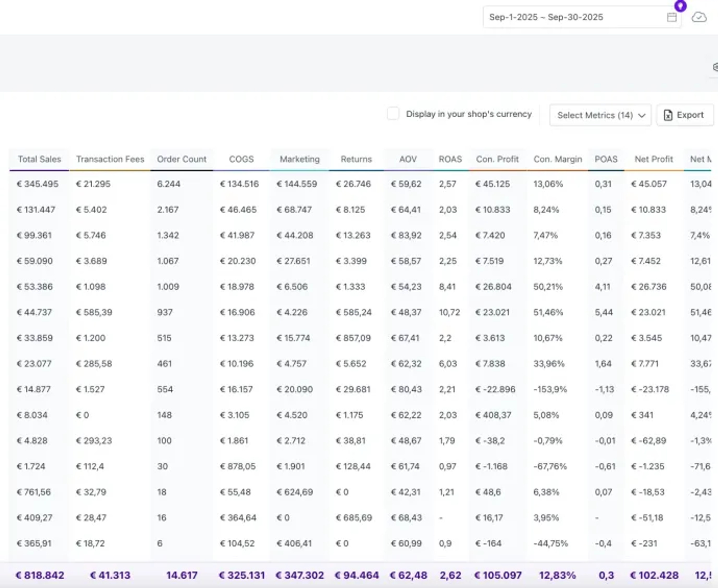Open the calendar icon in date range field
Viewport: 718px width, 588px height.
tap(671, 17)
